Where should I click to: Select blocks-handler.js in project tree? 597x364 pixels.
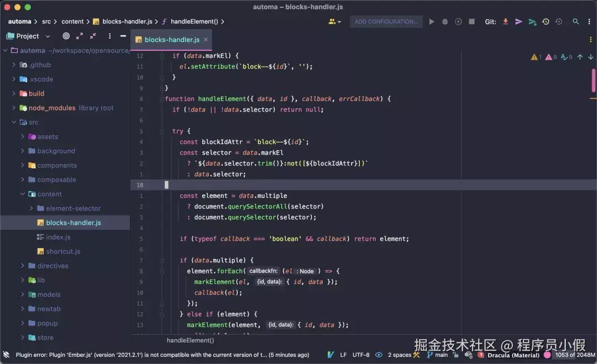[x=73, y=223]
